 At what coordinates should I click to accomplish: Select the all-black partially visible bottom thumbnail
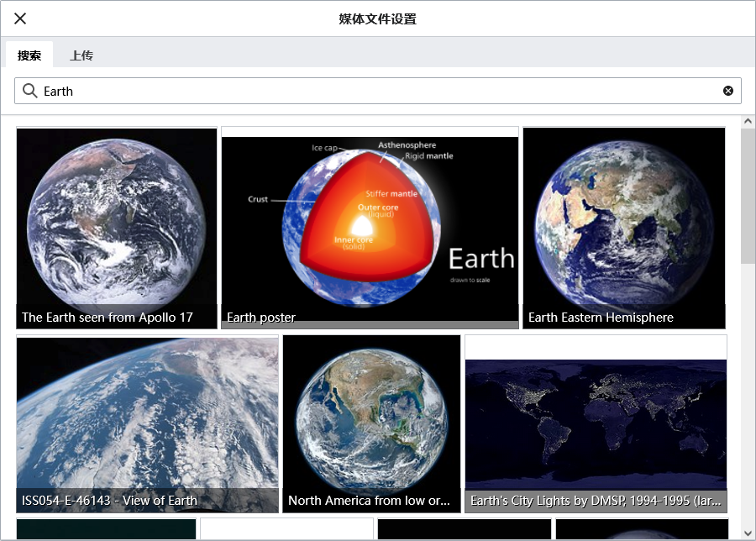point(465,529)
